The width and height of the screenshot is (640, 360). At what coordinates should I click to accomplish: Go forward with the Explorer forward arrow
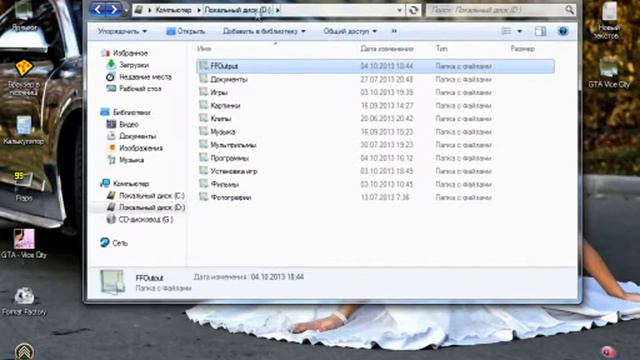coord(114,9)
